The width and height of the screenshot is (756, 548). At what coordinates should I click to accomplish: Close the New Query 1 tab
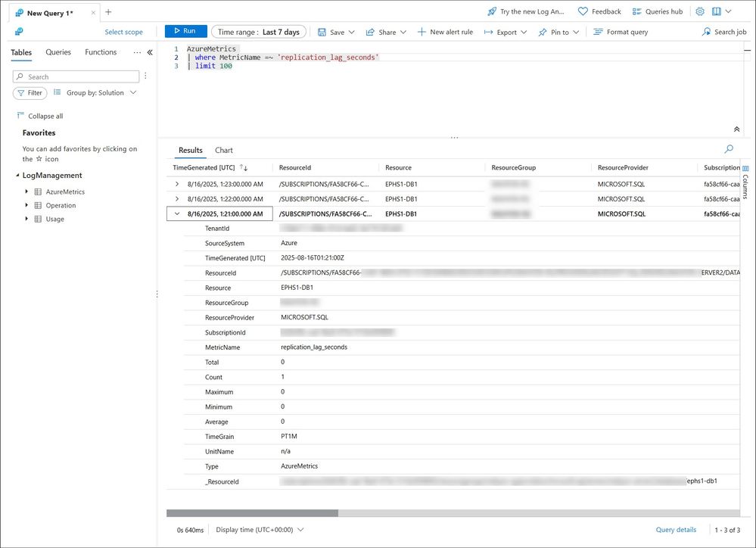pyautogui.click(x=93, y=13)
